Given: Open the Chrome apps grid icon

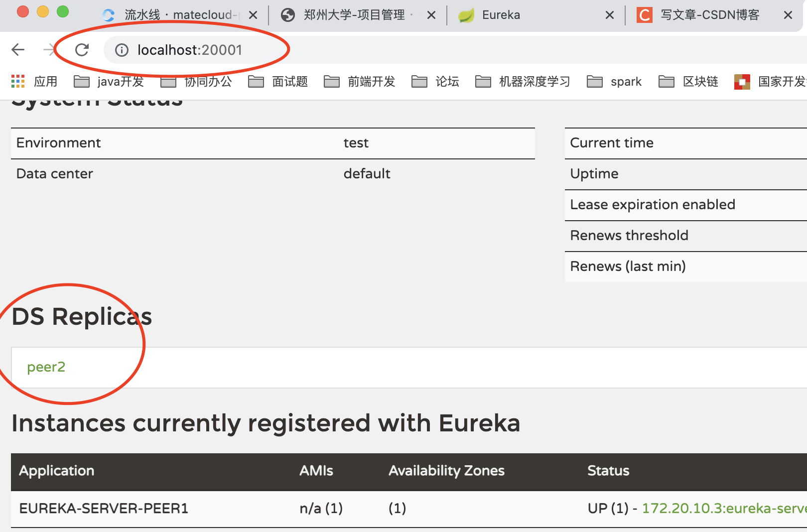Looking at the screenshot, I should 17,81.
